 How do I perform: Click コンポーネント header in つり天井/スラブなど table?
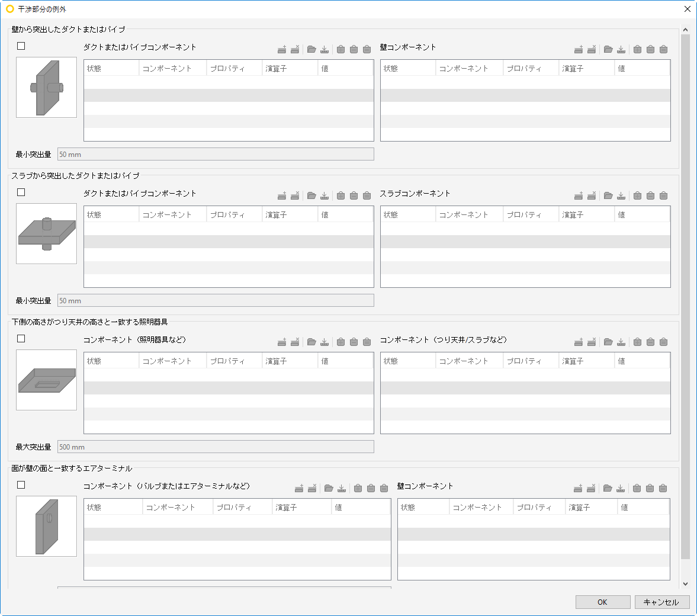point(469,361)
